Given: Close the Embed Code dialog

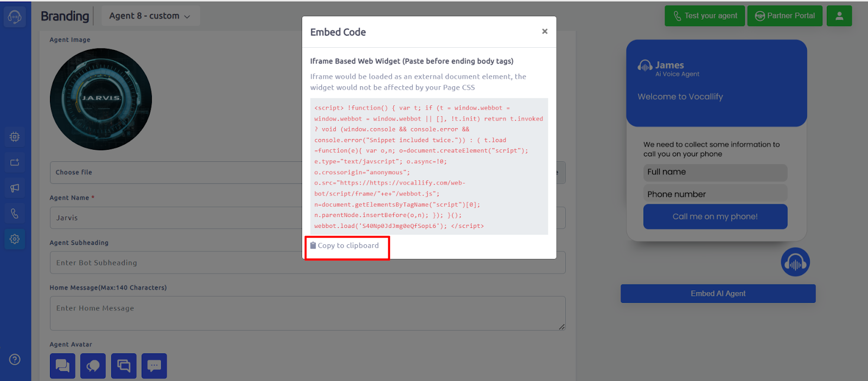Looking at the screenshot, I should click(x=545, y=31).
